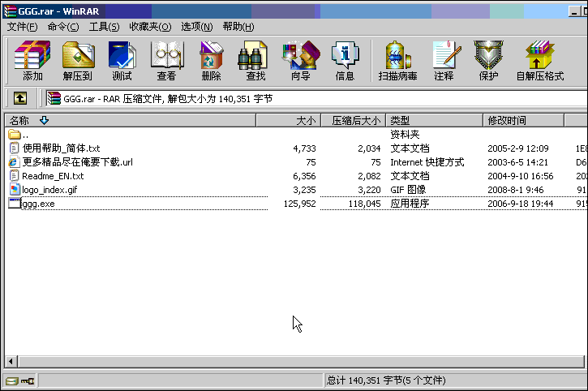This screenshot has width=588, height=391.
Task: Click size value 125,952
Action: tap(299, 204)
